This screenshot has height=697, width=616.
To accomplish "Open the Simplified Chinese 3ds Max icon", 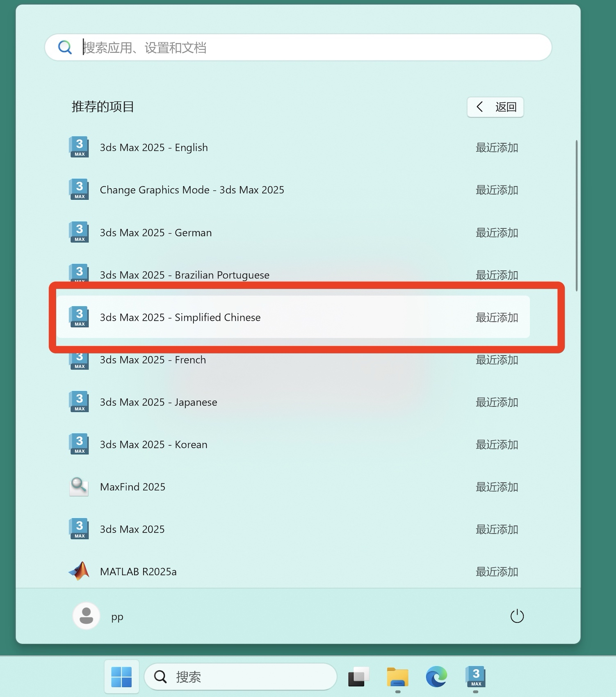I will click(79, 317).
